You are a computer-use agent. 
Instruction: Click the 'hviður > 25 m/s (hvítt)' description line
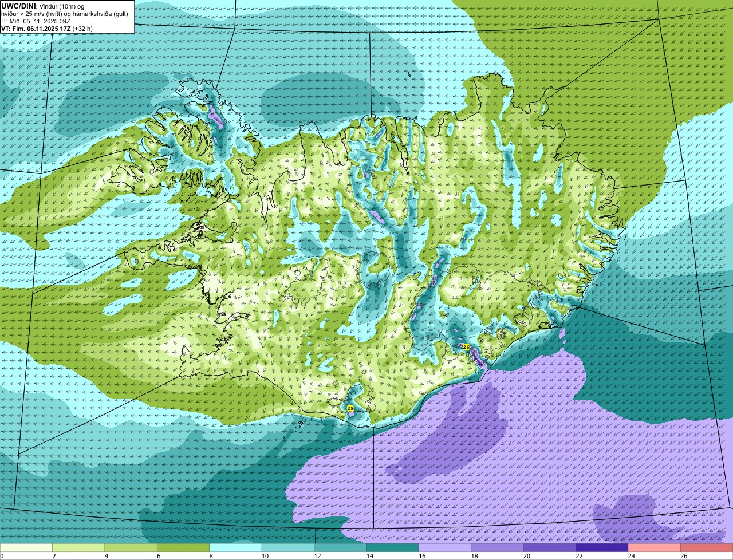click(65, 14)
